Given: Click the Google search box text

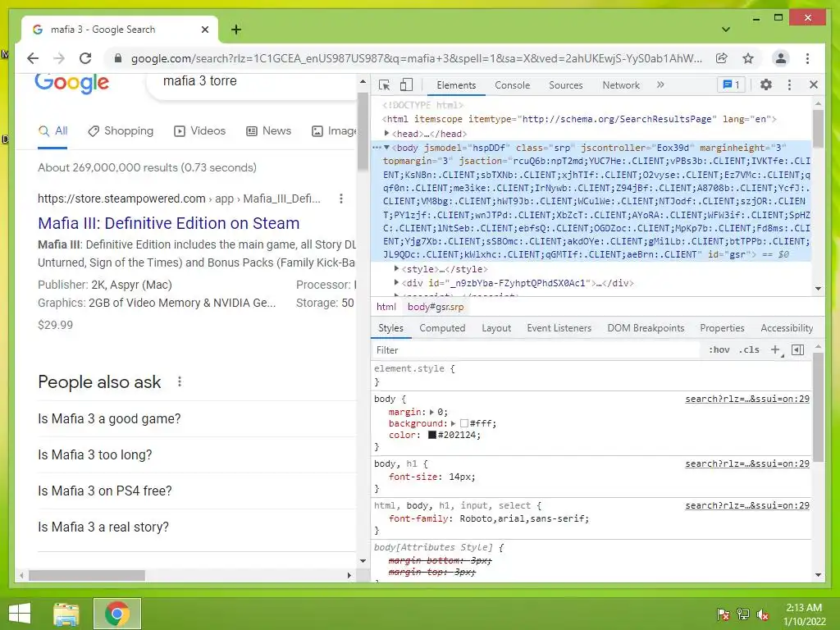Looking at the screenshot, I should tap(200, 81).
